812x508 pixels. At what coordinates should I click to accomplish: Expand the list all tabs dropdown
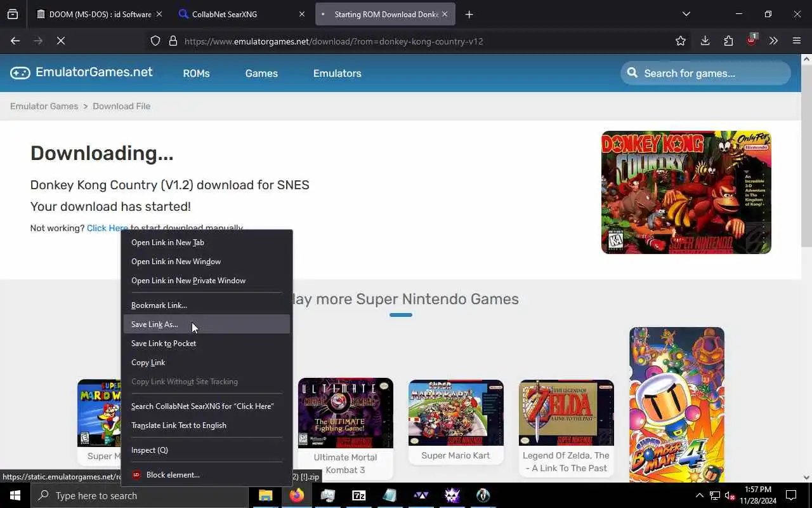[x=686, y=14]
